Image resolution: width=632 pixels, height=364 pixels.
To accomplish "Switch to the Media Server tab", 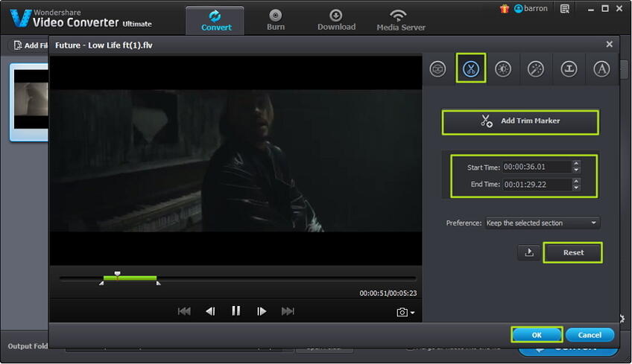I will 401,21.
